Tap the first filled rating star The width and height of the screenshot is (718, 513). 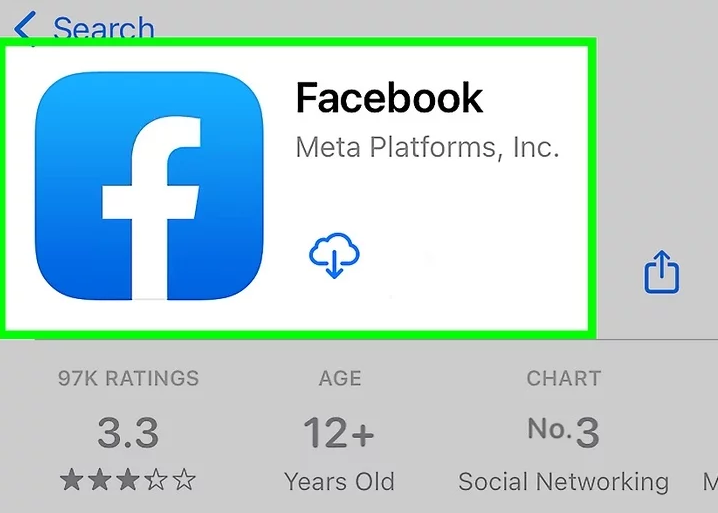click(x=72, y=481)
